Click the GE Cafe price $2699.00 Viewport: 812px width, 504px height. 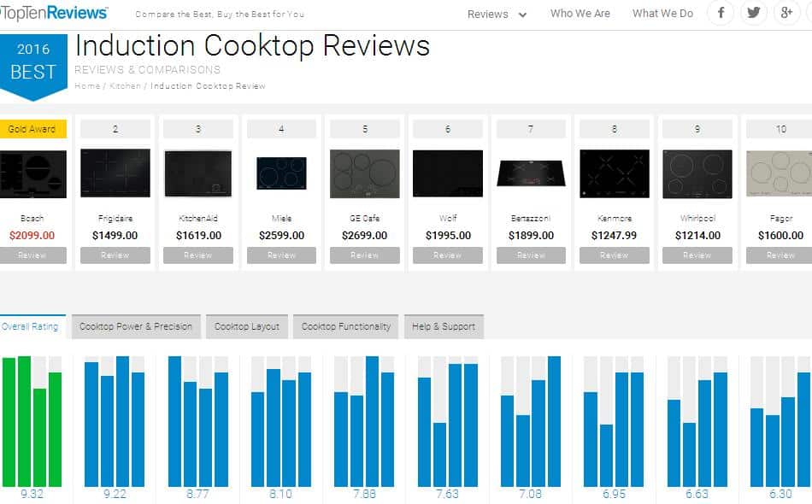tap(365, 236)
